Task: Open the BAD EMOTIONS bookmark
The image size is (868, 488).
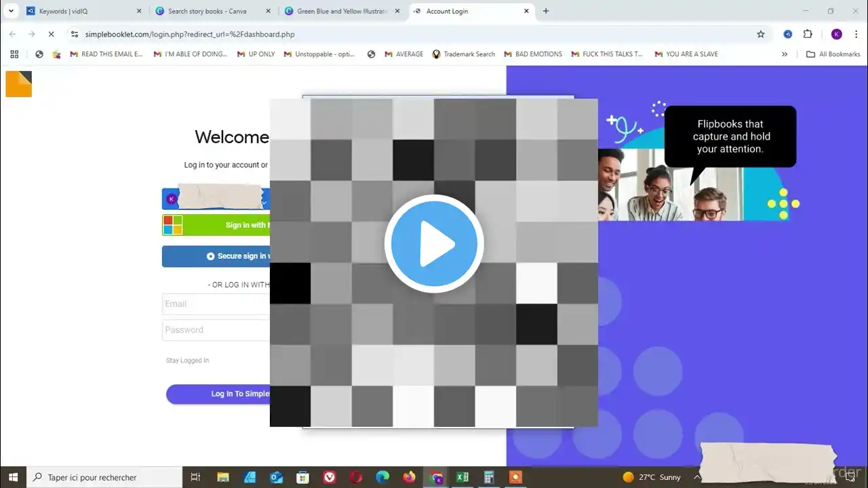Action: click(x=533, y=54)
